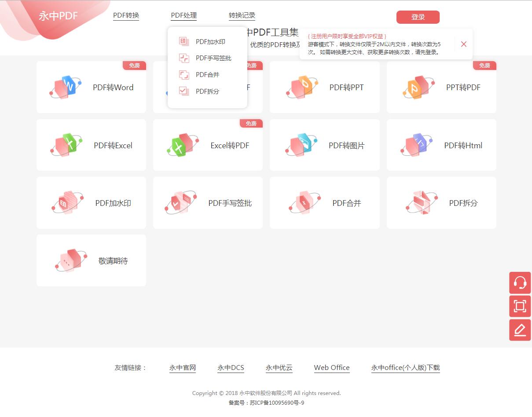This screenshot has width=532, height=417.
Task: Click the PDF转图片 card icon
Action: click(x=302, y=145)
